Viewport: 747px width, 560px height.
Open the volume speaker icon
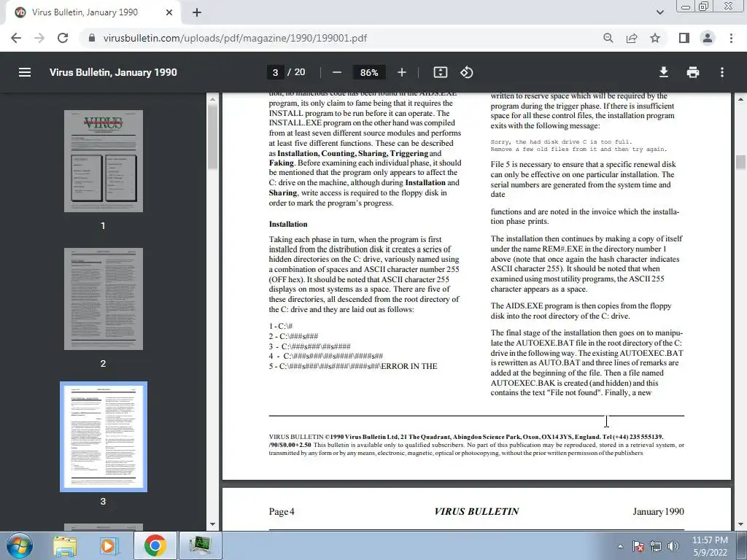click(x=673, y=546)
